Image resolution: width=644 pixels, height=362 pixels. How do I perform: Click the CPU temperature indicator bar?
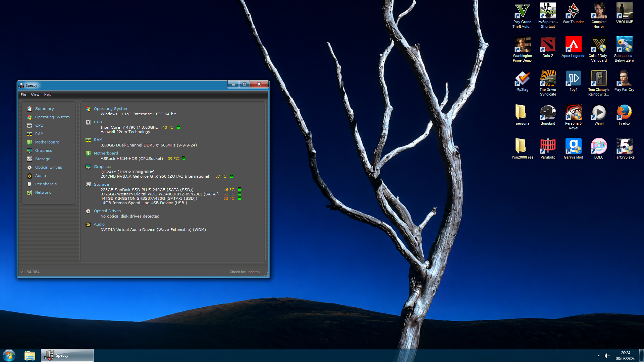coord(178,127)
